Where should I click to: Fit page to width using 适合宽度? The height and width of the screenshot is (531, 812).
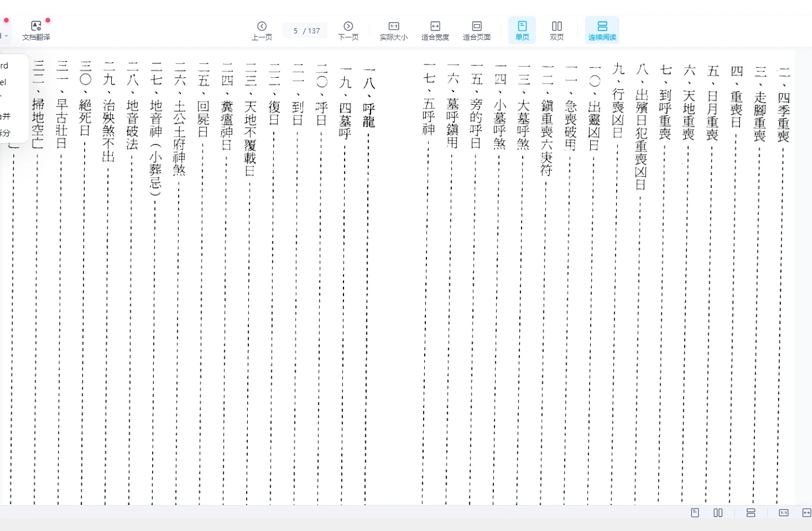[x=435, y=30]
